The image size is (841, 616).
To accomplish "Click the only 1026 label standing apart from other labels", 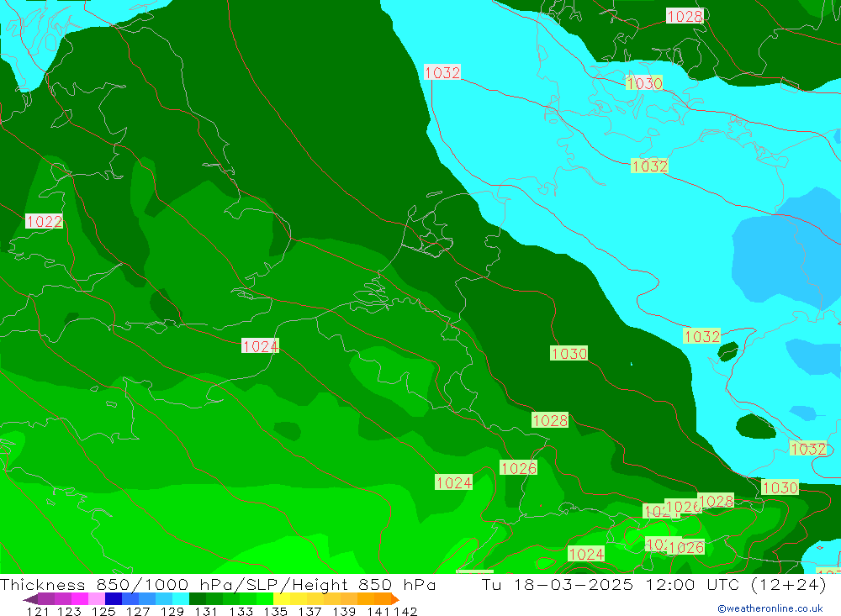I will tap(518, 468).
